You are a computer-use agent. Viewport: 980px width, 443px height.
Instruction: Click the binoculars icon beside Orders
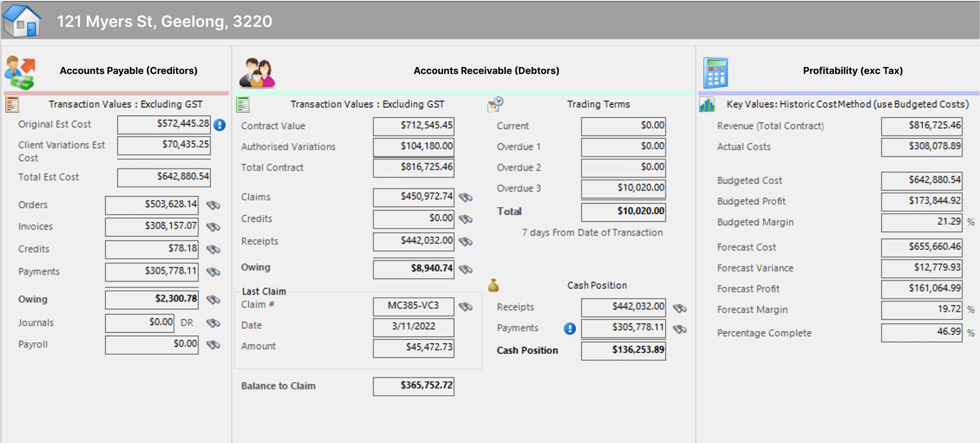pos(213,205)
